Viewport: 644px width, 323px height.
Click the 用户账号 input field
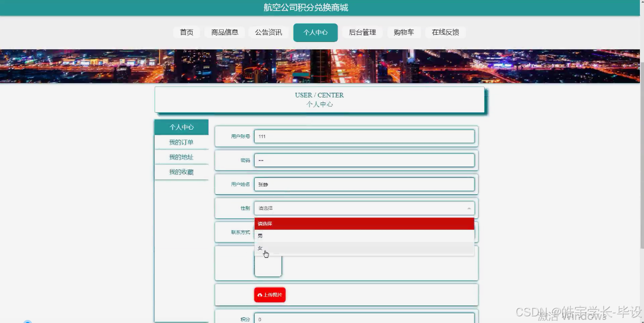364,136
